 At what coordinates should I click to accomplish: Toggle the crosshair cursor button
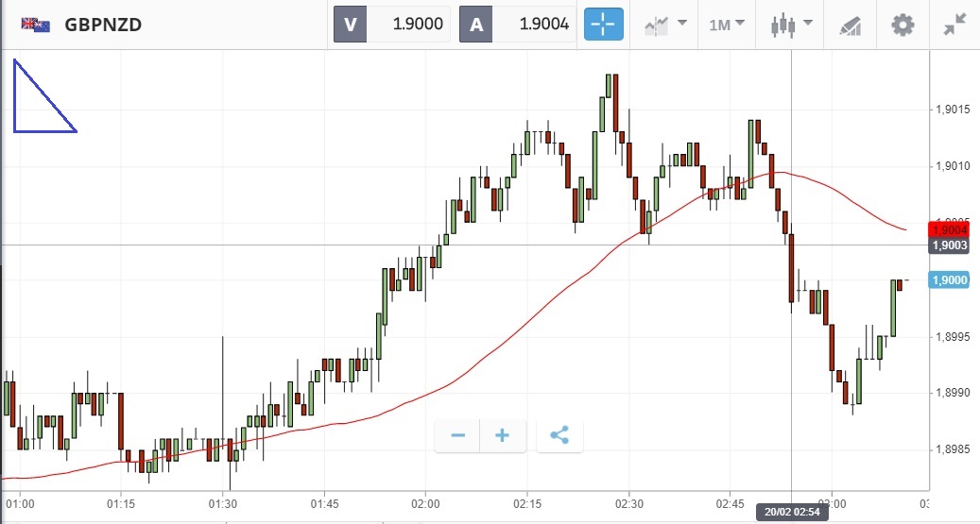coord(604,25)
